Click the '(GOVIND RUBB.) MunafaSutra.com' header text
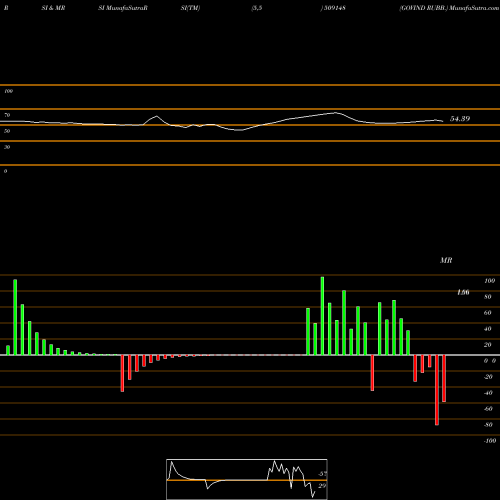 point(449,8)
